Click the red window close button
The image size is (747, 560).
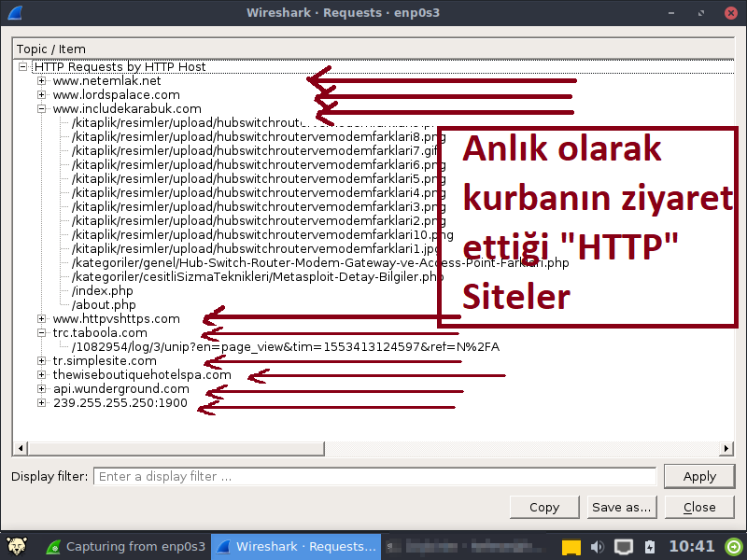pyautogui.click(x=731, y=13)
